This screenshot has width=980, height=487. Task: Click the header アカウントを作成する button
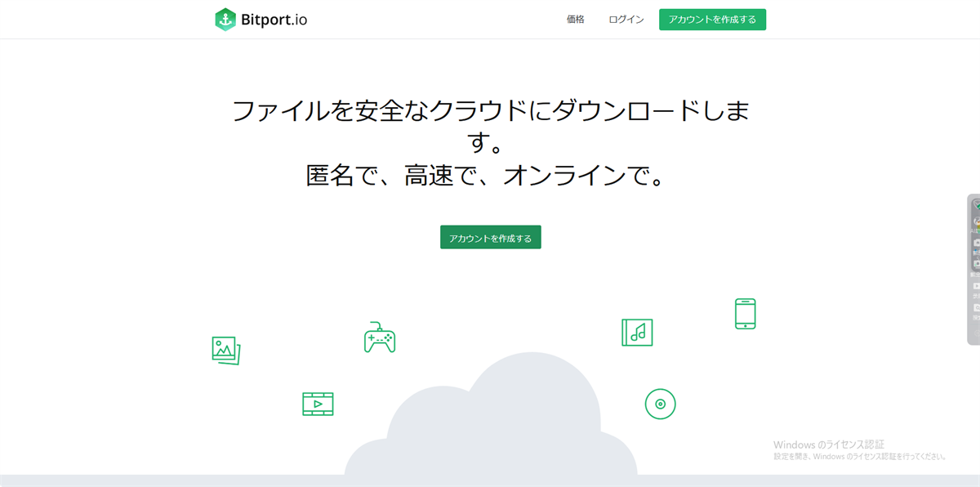[x=712, y=20]
